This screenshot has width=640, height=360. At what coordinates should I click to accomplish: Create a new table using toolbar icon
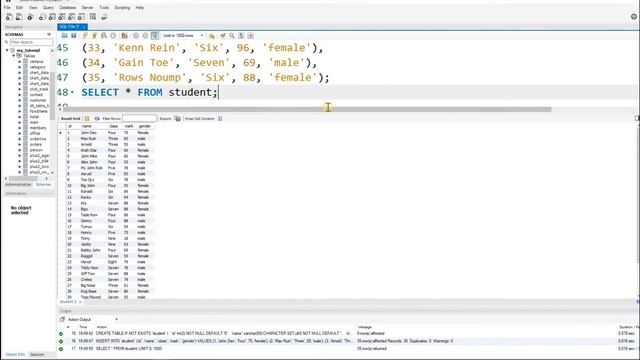pyautogui.click(x=52, y=17)
